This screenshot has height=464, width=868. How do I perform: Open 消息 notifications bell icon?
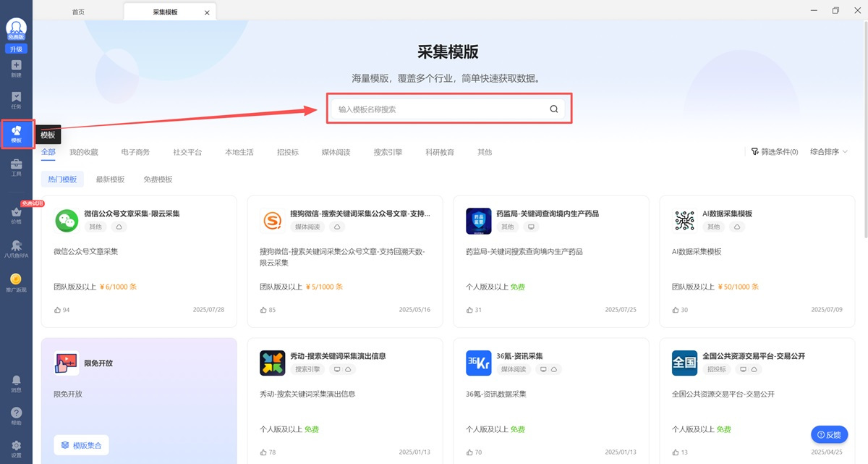(16, 383)
